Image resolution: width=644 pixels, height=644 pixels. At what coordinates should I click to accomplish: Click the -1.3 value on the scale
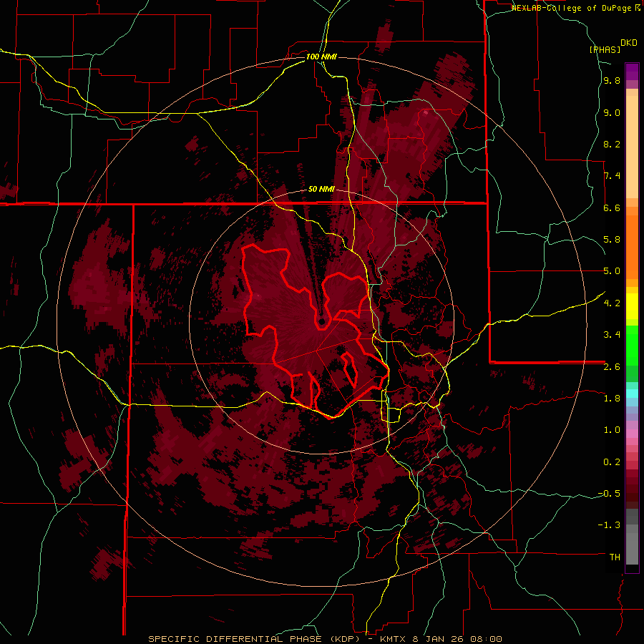point(609,525)
